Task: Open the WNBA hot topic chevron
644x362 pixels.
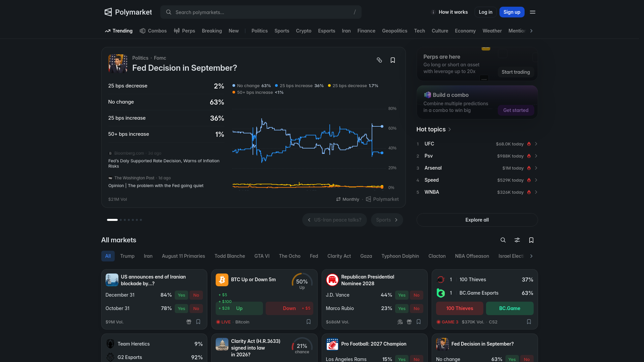Action: (536, 192)
